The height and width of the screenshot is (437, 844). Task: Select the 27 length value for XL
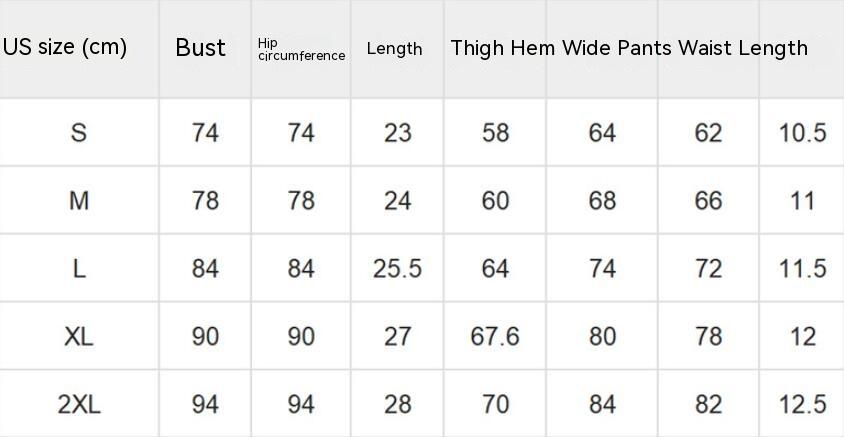397,336
